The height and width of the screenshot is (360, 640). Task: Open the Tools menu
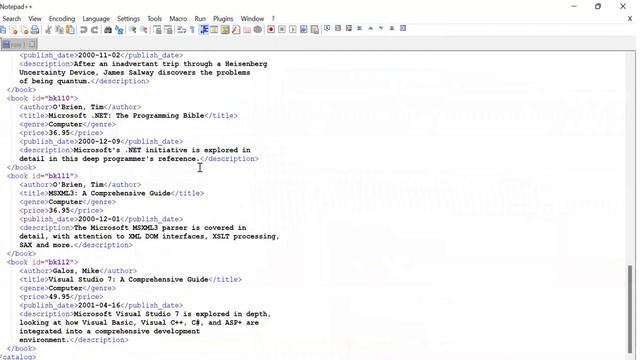[154, 19]
